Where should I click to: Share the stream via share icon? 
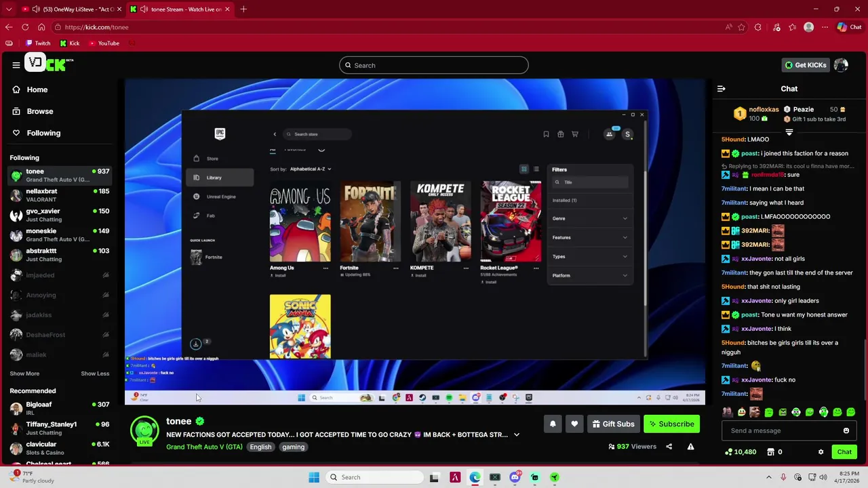click(x=669, y=447)
